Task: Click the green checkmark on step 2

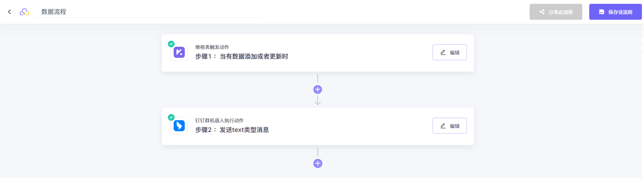Action: pos(171,117)
